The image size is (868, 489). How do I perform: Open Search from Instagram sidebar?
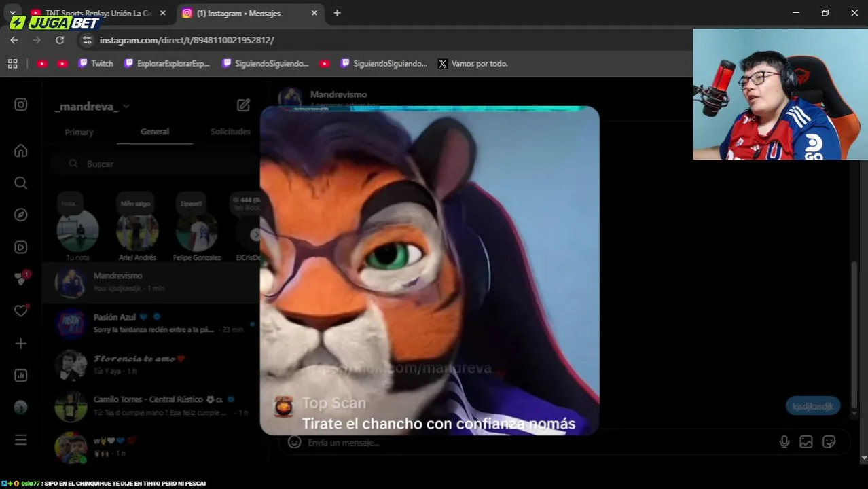pyautogui.click(x=21, y=183)
